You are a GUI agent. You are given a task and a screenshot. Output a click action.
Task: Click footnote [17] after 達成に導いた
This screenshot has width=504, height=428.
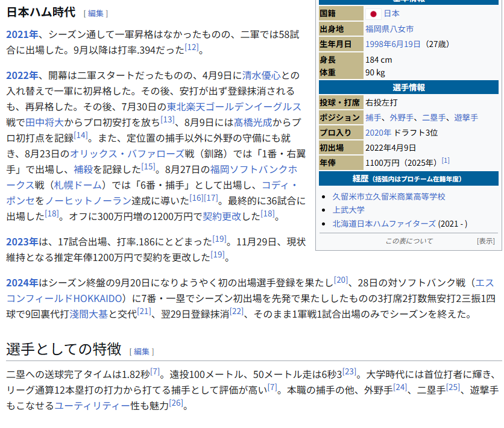coord(211,198)
